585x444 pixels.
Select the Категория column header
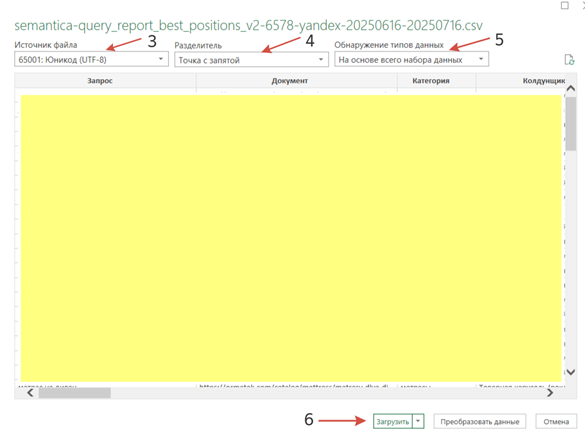(431, 81)
